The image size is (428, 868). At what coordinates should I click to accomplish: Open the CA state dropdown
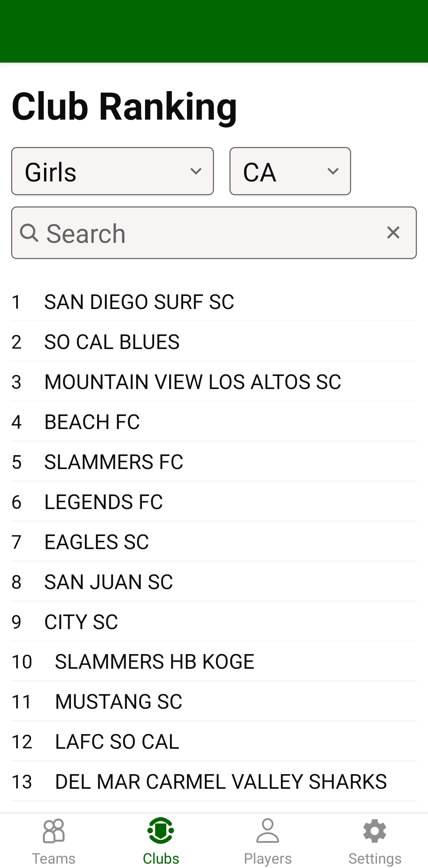[290, 172]
